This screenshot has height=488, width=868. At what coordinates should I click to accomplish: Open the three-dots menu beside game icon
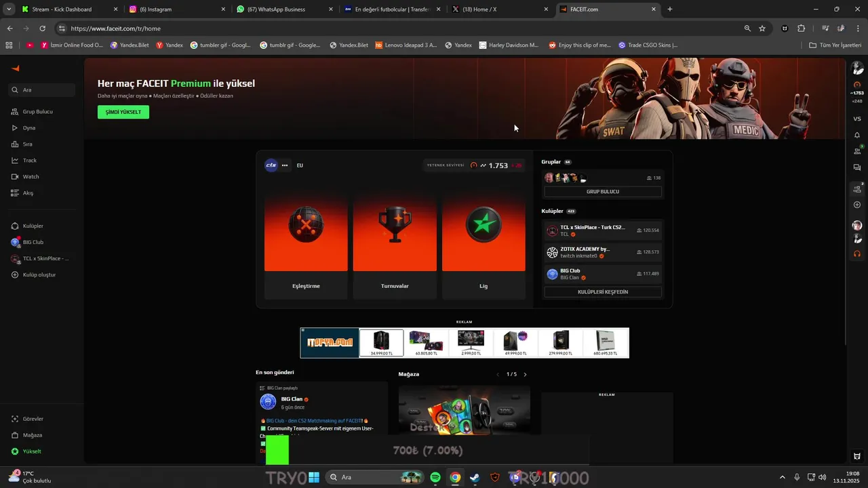coord(285,165)
